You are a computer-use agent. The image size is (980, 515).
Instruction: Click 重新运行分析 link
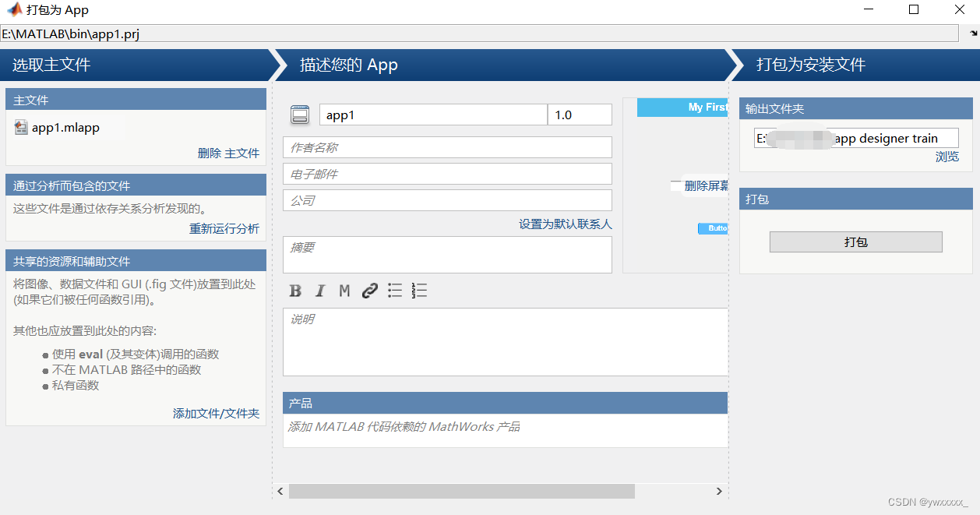pyautogui.click(x=224, y=229)
